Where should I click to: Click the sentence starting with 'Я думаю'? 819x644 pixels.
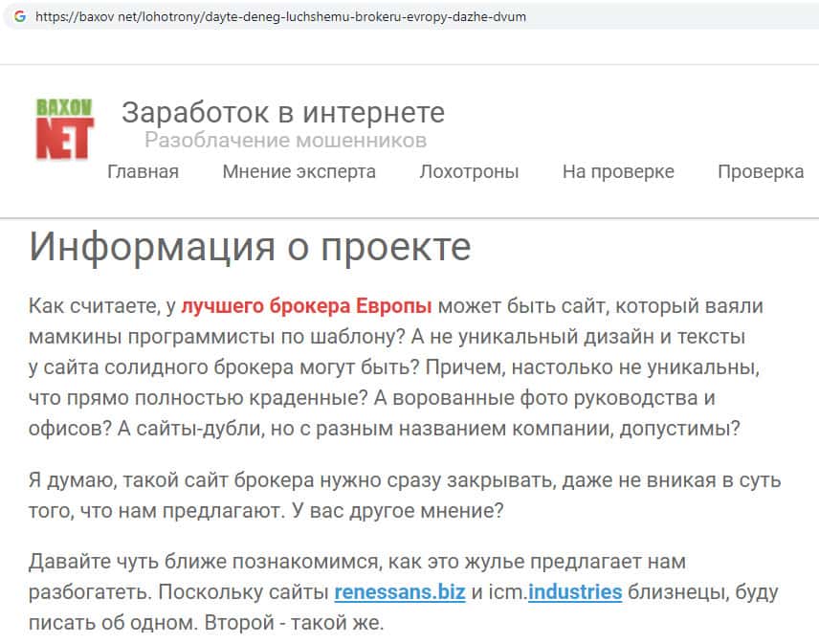tap(287, 480)
